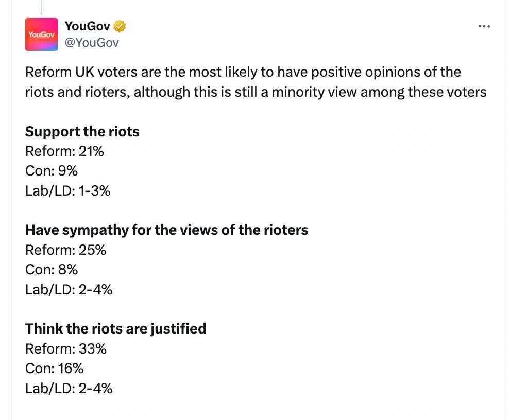Click the "Lab/LD: 1-3%" line
The image size is (510, 420).
point(68,191)
